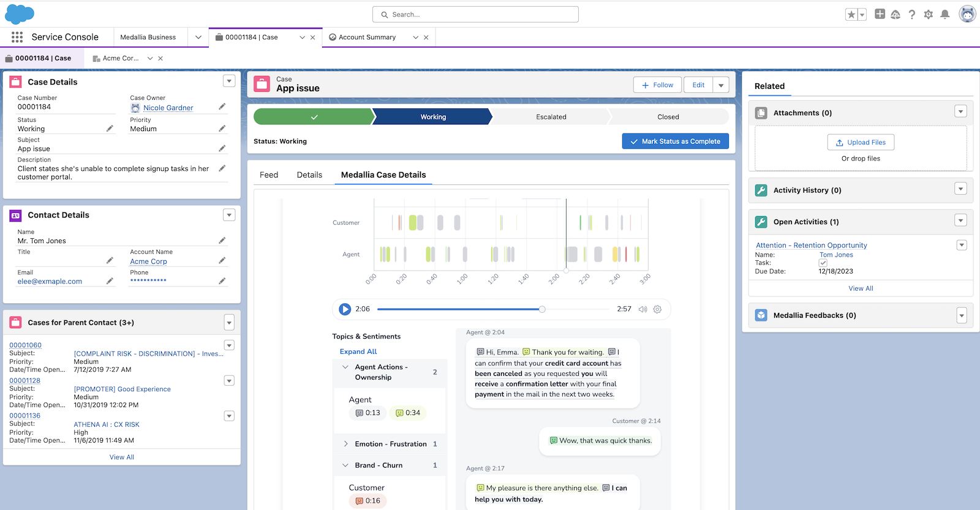
Task: Open dropdown next to Edit button
Action: click(x=721, y=85)
